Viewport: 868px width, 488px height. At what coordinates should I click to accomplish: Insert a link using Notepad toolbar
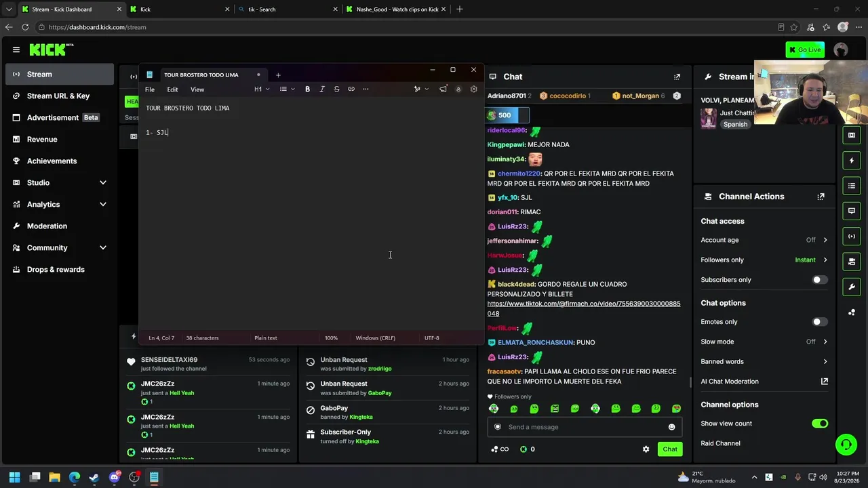click(351, 89)
